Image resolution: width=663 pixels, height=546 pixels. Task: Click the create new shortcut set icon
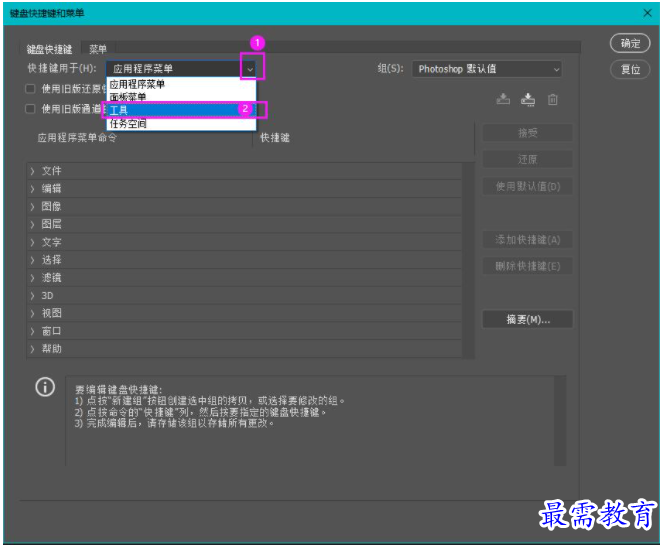pyautogui.click(x=528, y=99)
